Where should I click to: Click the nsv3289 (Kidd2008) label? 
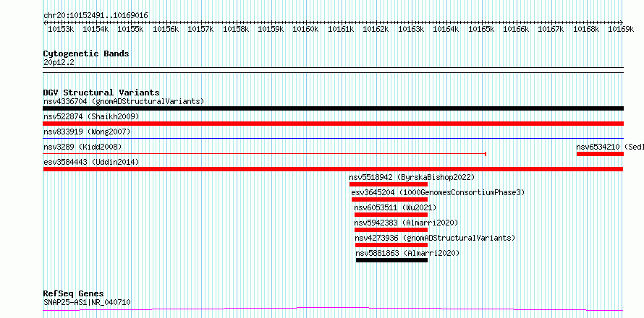(82, 147)
